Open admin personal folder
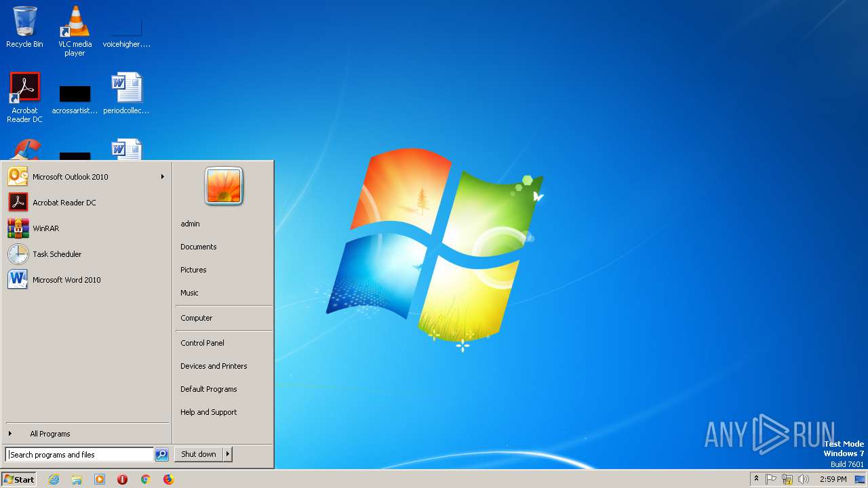Screen dimensions: 868x488 tap(190, 224)
